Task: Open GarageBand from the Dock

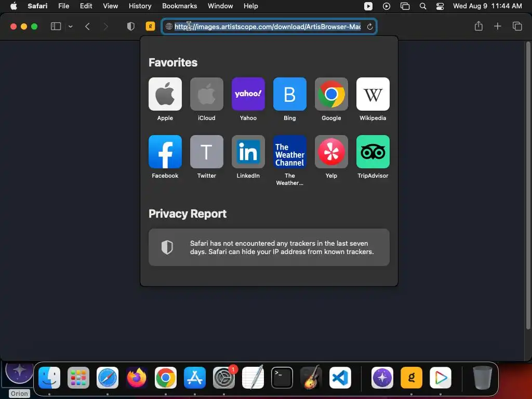Action: 311,377
